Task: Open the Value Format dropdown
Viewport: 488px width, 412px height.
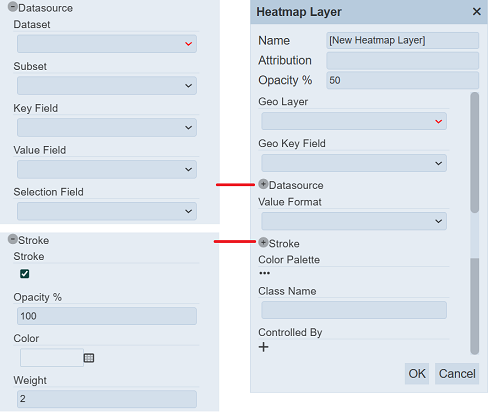Action: (354, 221)
